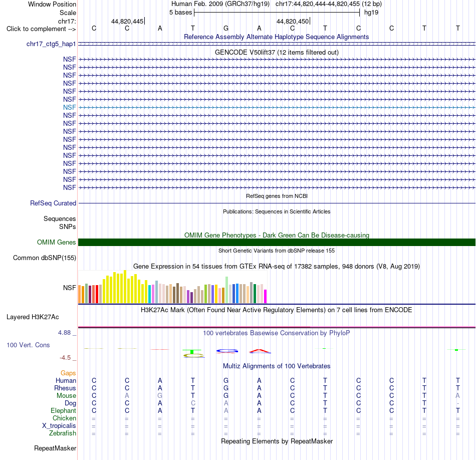
Task: Click the Rhesus species label
Action: click(65, 388)
